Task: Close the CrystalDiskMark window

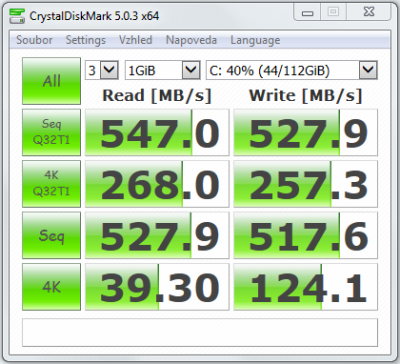Action: (369, 13)
